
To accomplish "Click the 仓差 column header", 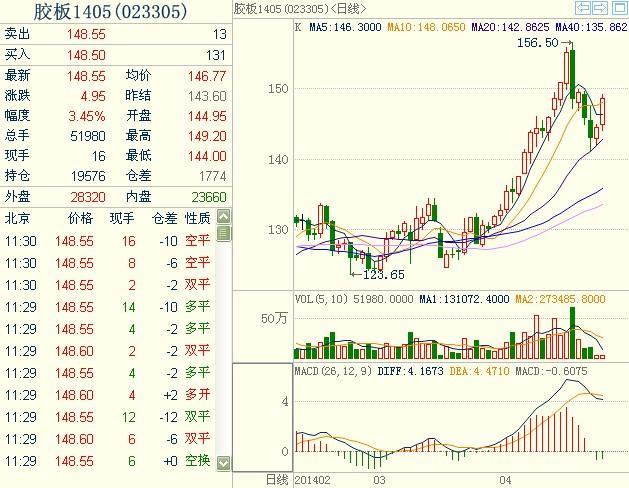I will [164, 217].
